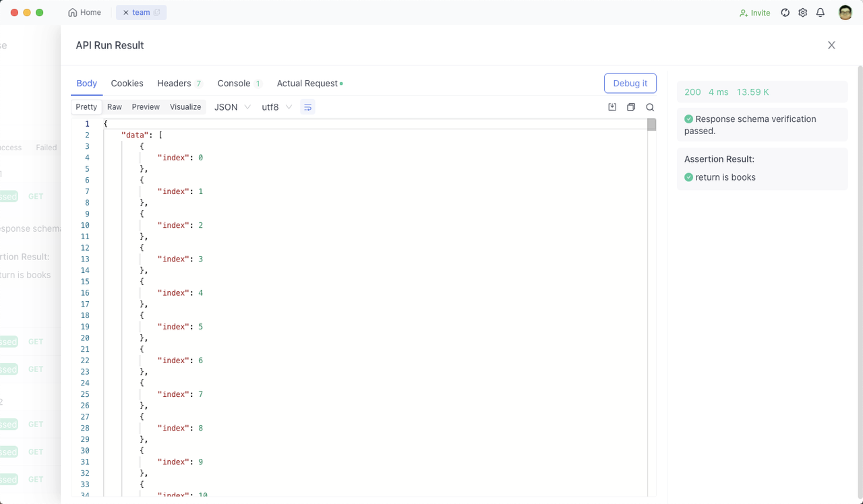This screenshot has width=863, height=504.
Task: Switch to Pretty view mode
Action: click(x=86, y=107)
